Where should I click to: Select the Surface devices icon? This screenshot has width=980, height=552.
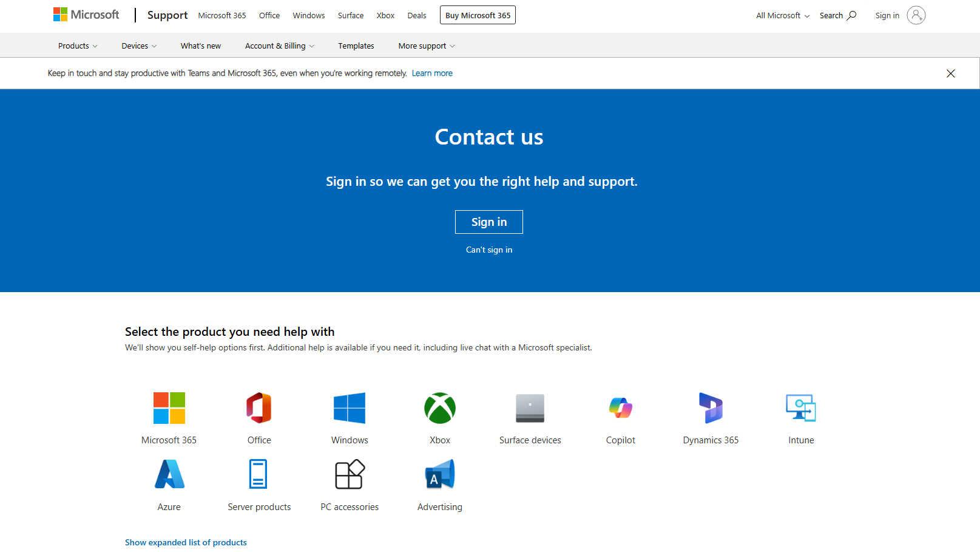(x=530, y=408)
